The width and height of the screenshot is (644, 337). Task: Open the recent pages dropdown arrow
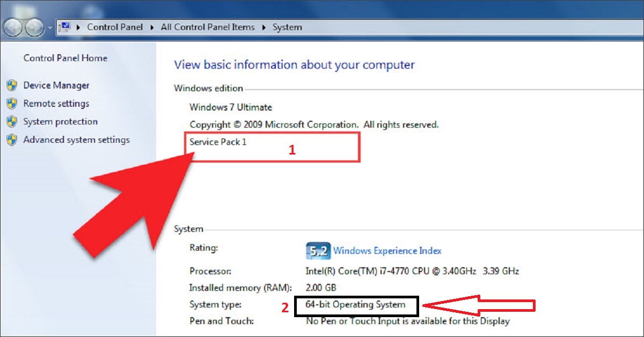click(49, 27)
